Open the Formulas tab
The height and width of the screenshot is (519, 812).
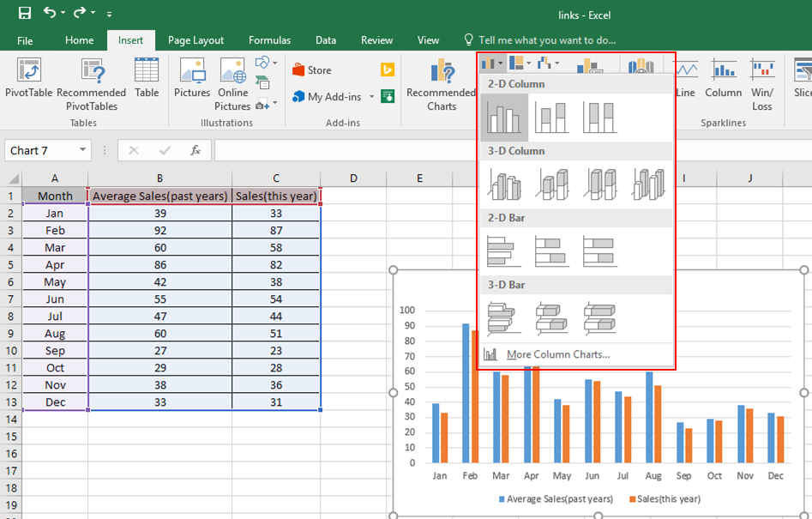(x=269, y=40)
